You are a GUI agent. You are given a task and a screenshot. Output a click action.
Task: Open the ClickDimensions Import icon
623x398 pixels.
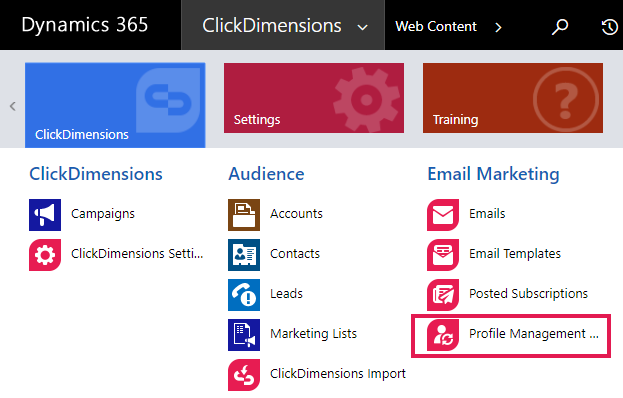pyautogui.click(x=244, y=375)
